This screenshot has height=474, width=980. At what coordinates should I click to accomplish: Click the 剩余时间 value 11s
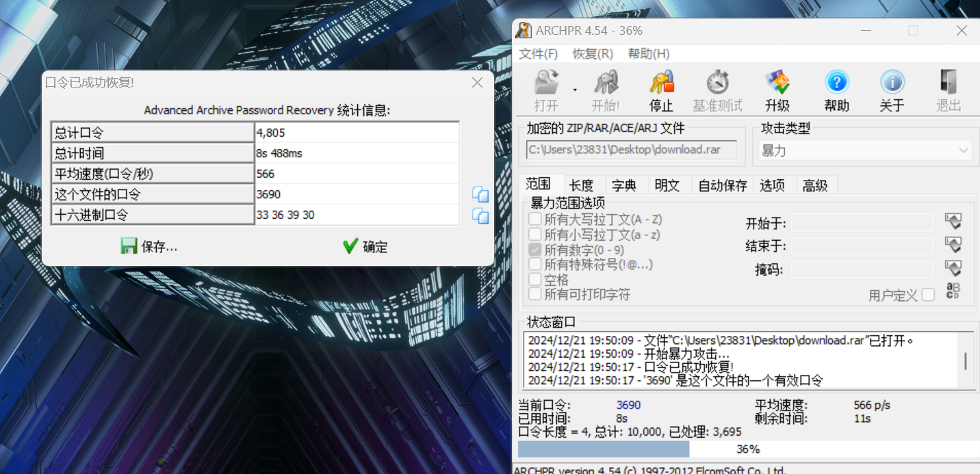(x=862, y=418)
